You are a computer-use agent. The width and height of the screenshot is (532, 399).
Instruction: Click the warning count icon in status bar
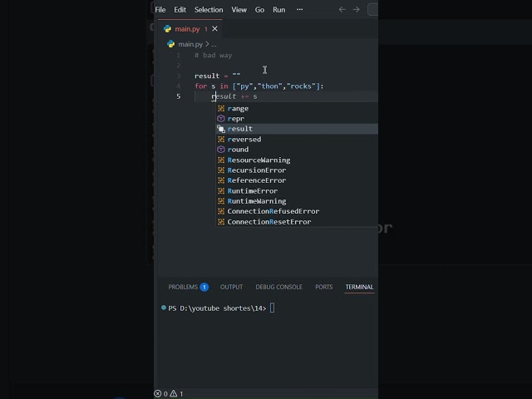tap(174, 393)
